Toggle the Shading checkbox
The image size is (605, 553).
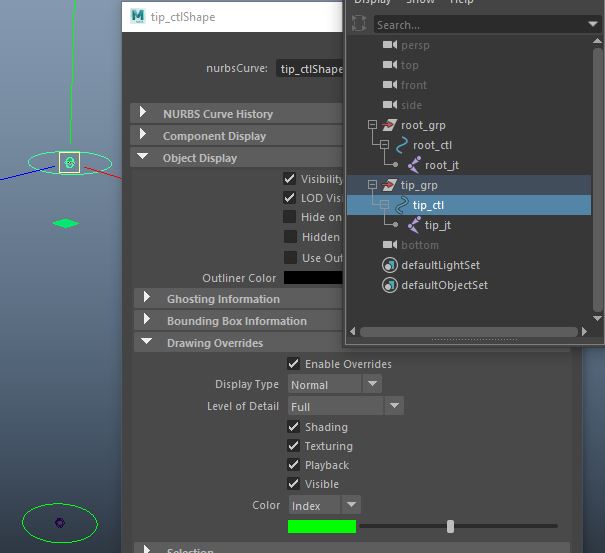(294, 427)
